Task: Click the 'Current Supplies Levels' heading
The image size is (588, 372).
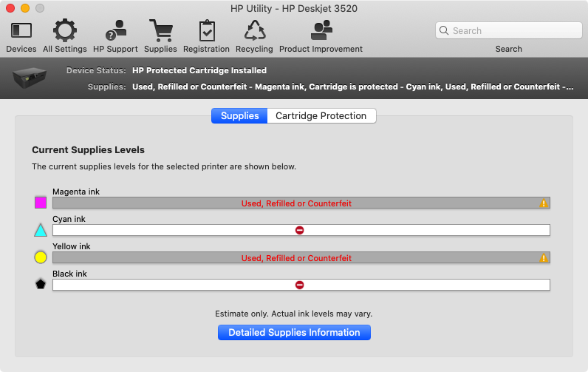Action: pyautogui.click(x=88, y=150)
